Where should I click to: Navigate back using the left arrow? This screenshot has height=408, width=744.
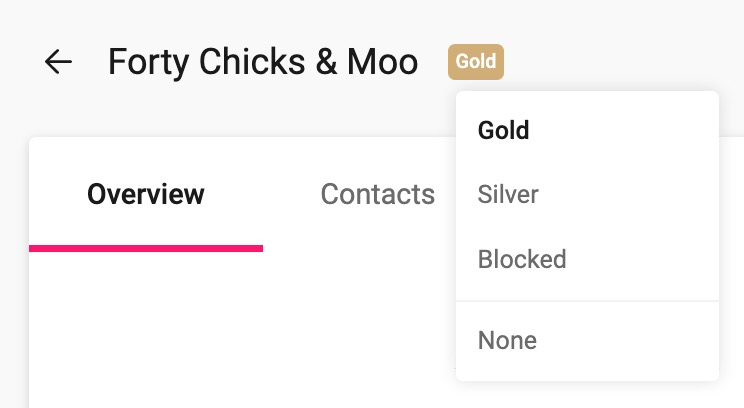[x=59, y=62]
